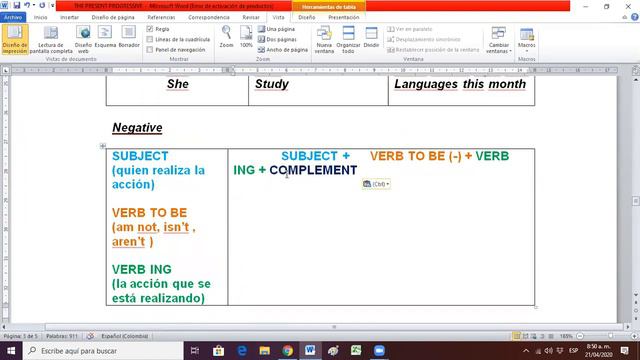Click the table move handle icon
640x360 pixels.
[x=103, y=146]
